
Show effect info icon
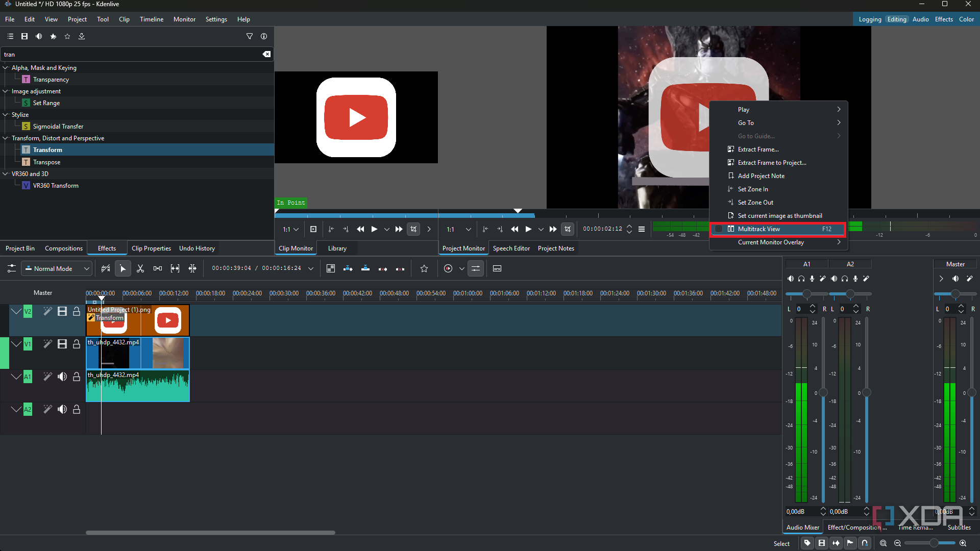click(264, 36)
